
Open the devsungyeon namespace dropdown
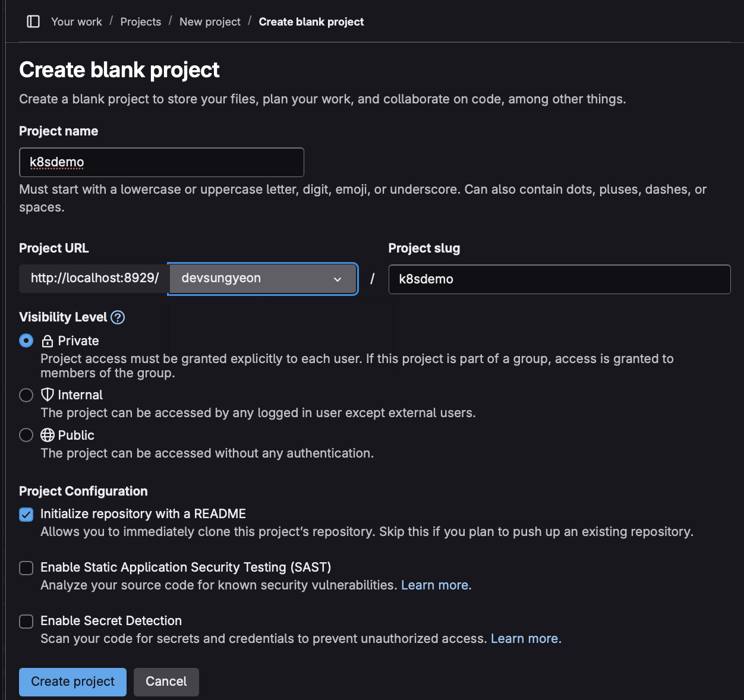pyautogui.click(x=263, y=279)
